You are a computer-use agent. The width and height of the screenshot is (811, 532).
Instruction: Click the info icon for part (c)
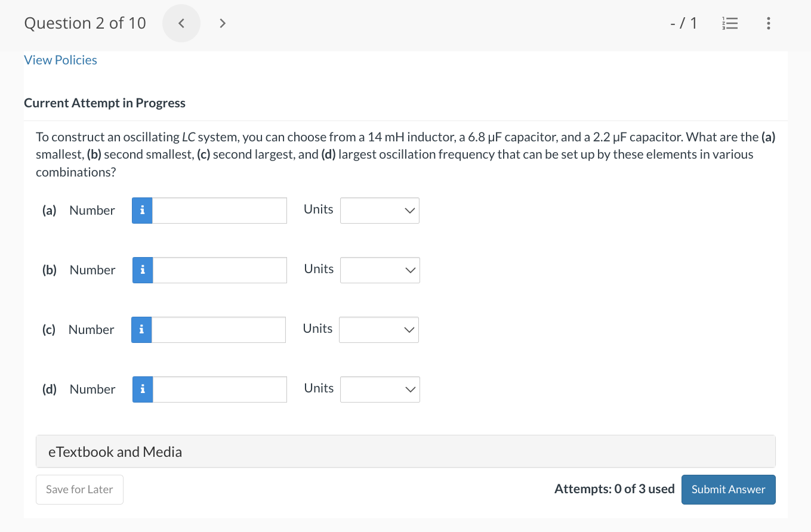[x=141, y=330]
